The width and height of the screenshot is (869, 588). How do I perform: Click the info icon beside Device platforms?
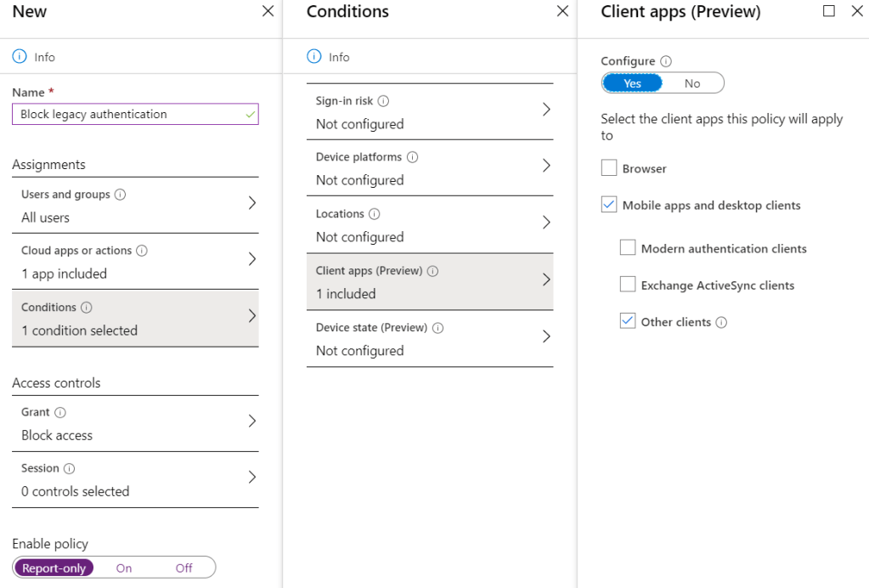click(412, 157)
